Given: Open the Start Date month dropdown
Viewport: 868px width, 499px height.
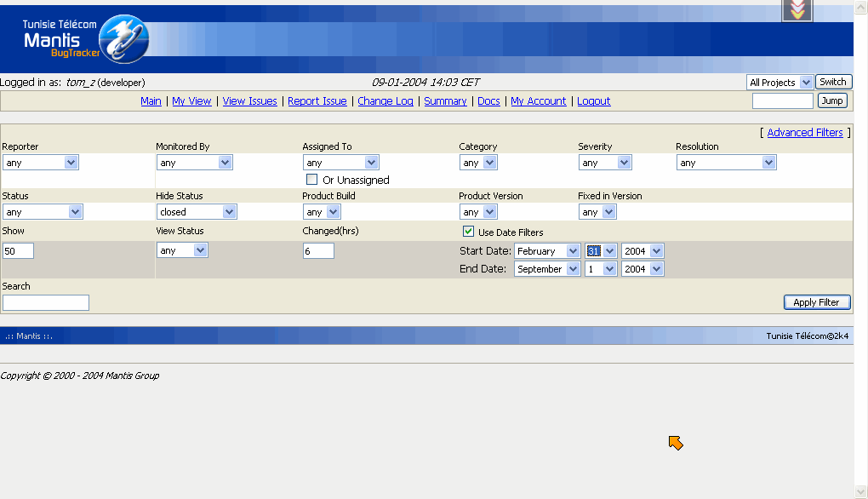Looking at the screenshot, I should click(x=547, y=251).
